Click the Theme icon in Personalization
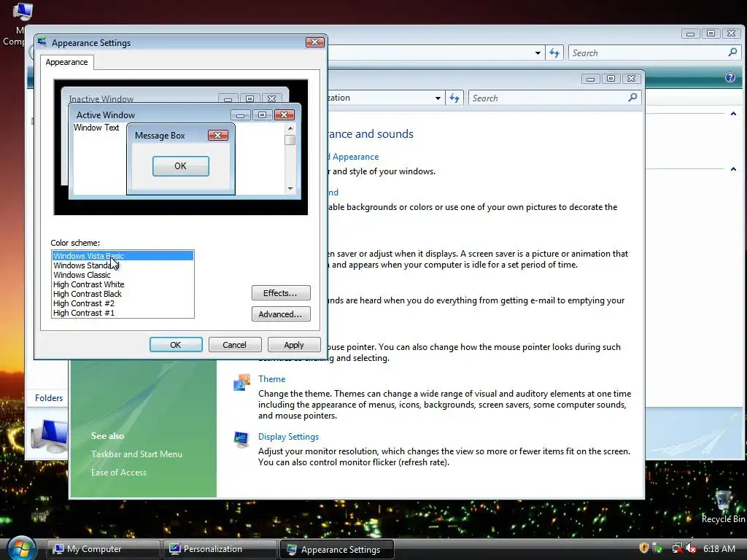 241,382
